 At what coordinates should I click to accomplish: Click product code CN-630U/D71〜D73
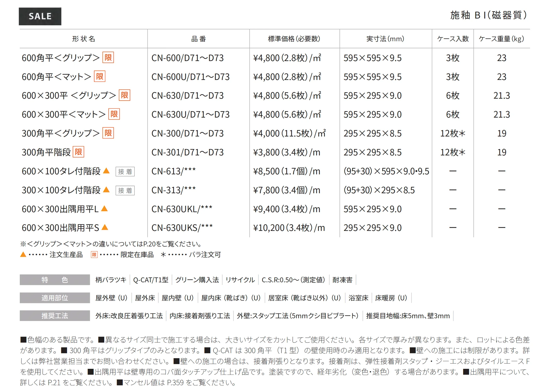click(x=191, y=114)
